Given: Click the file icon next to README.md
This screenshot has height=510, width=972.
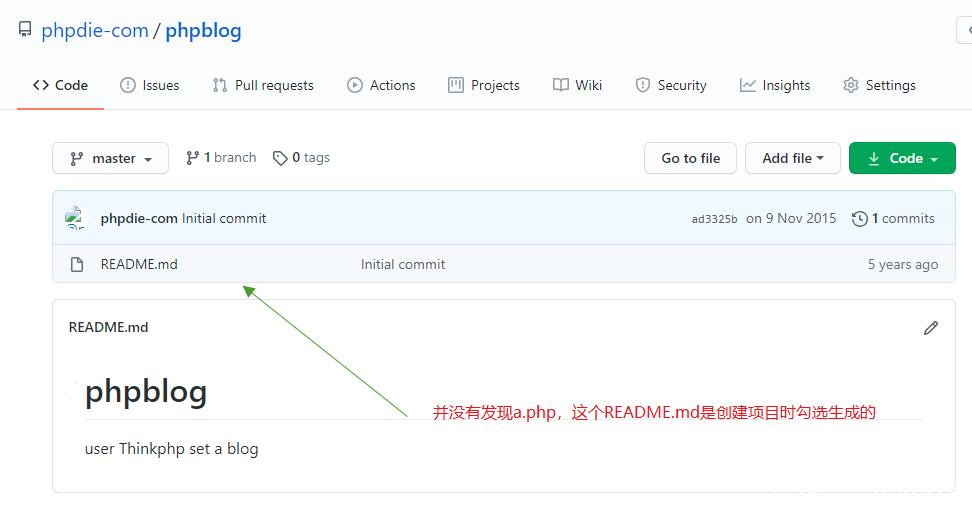Looking at the screenshot, I should point(77,265).
